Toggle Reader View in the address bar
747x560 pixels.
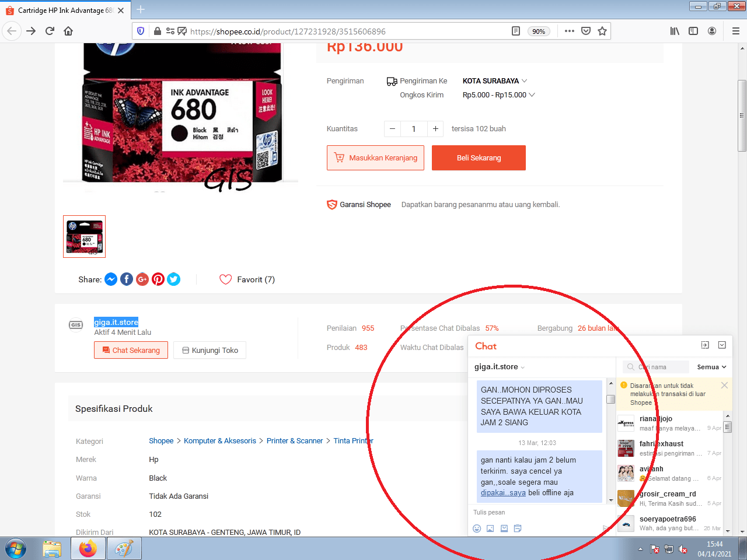516,31
